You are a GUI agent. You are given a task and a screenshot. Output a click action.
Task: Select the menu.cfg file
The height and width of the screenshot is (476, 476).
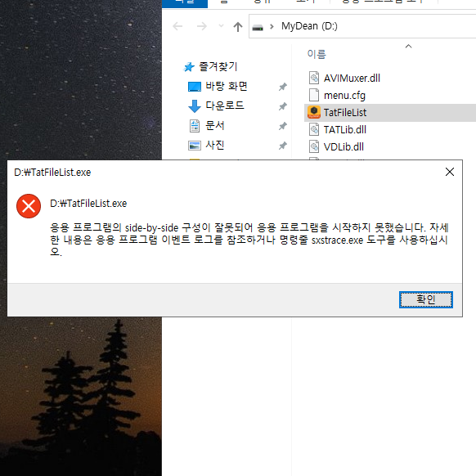click(344, 96)
